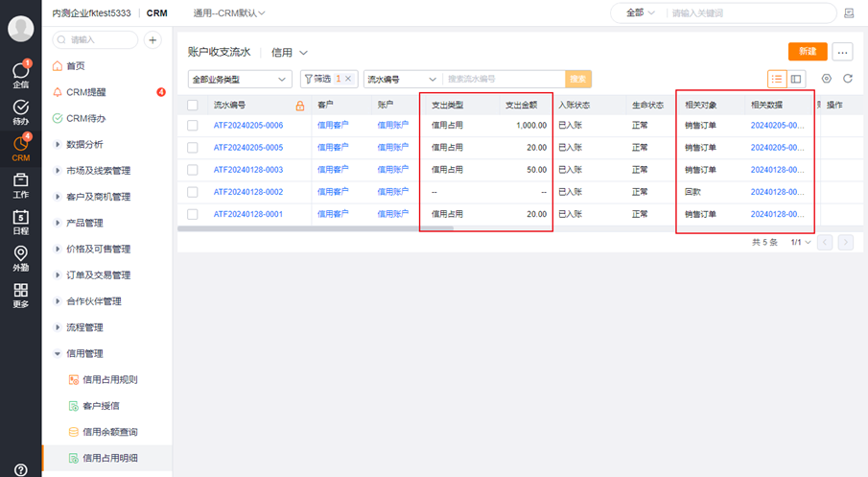Open the 信用 view dropdown
Screen dimensions: 868x477
(x=289, y=53)
